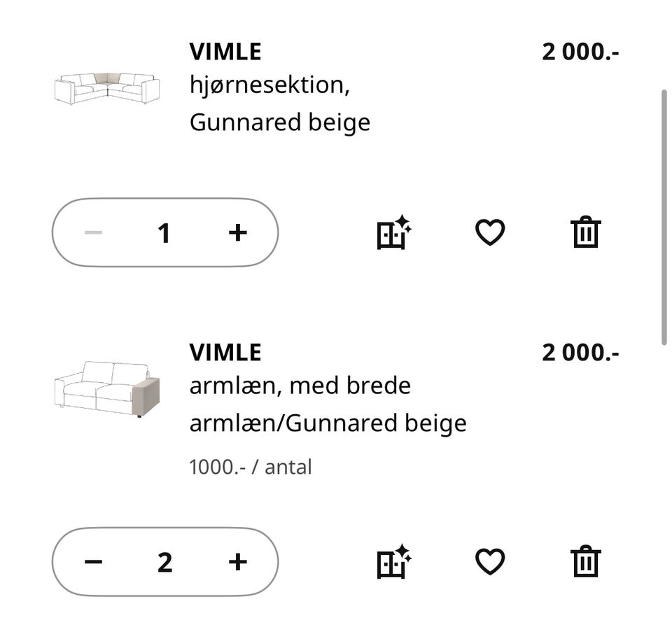Image resolution: width=672 pixels, height=641 pixels.
Task: Delete VIMLE hjørnesektion with trash icon
Action: [x=585, y=233]
